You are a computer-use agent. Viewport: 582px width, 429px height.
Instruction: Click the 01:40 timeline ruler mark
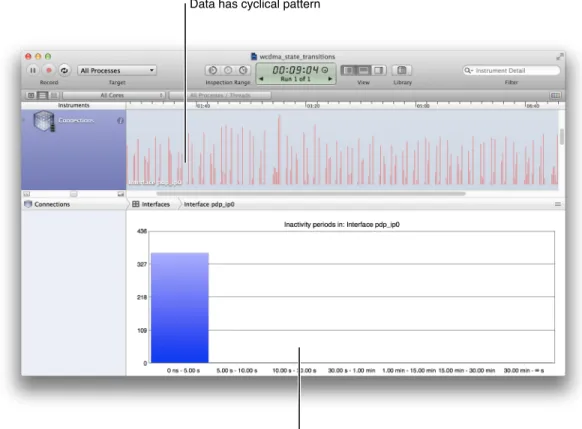click(x=203, y=106)
